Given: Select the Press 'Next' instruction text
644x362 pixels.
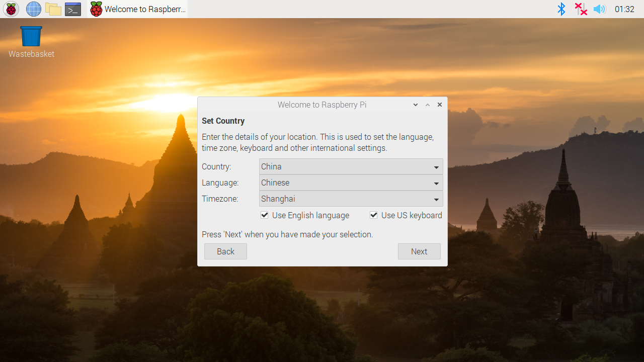Looking at the screenshot, I should tap(287, 234).
